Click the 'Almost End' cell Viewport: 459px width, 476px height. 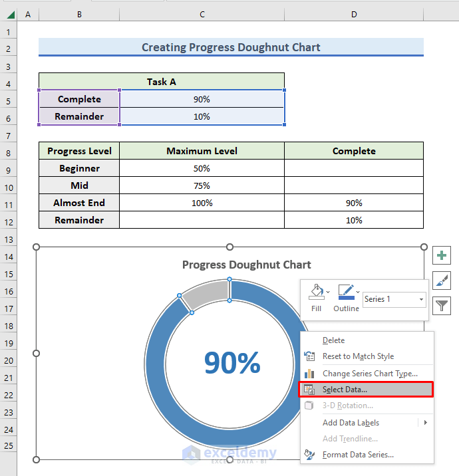pyautogui.click(x=79, y=203)
